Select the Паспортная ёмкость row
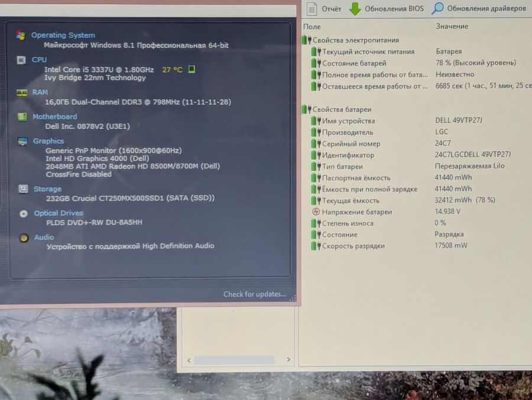532x400 pixels. (421, 178)
